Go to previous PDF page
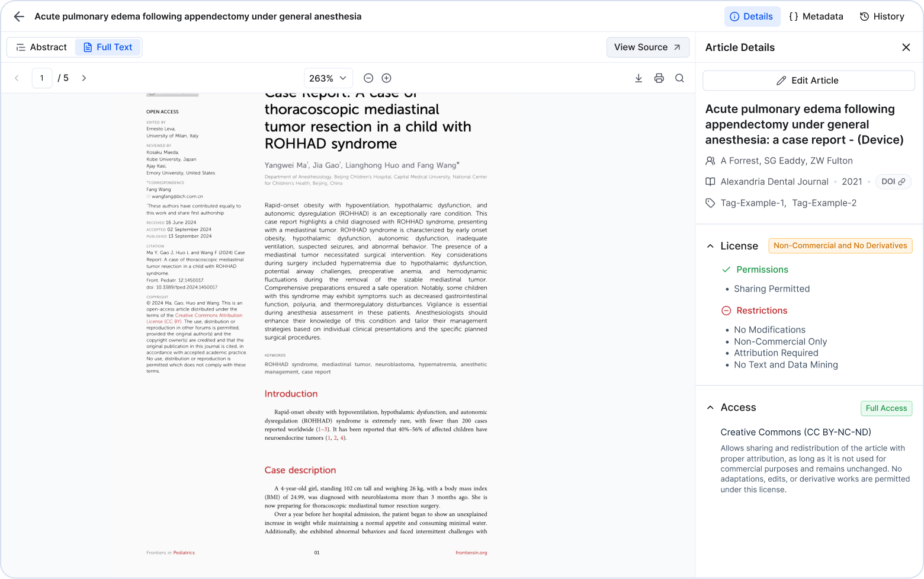 point(17,78)
